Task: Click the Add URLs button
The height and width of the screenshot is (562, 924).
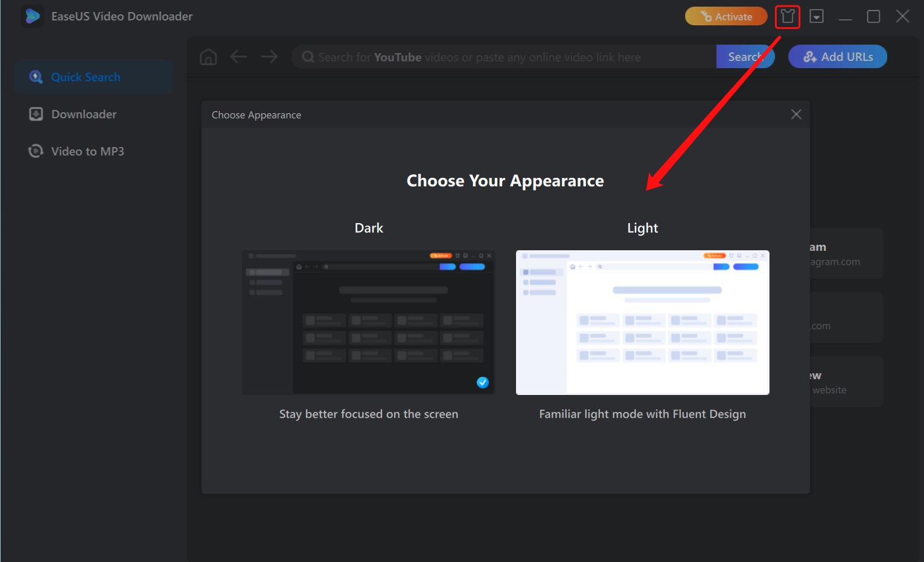Action: pos(838,57)
